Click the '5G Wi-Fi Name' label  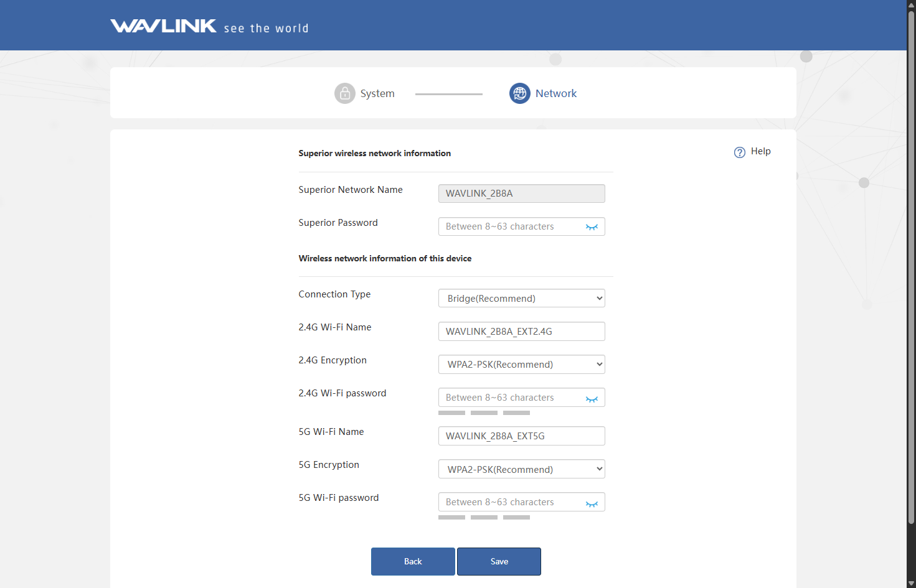331,432
